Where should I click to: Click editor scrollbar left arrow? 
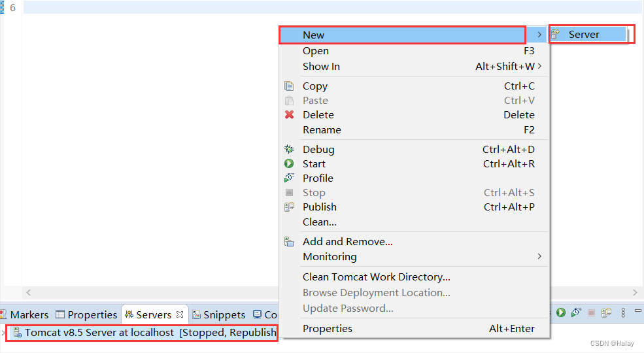pyautogui.click(x=28, y=292)
